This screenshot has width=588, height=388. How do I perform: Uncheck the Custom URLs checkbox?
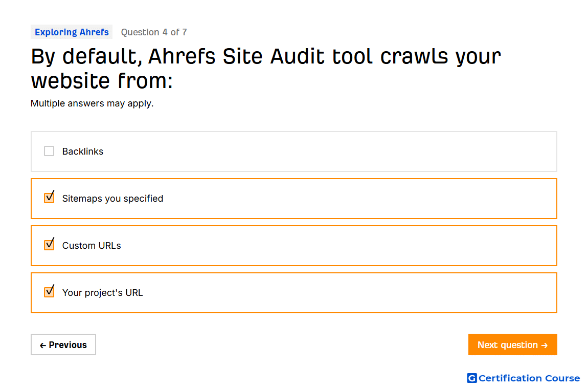(x=49, y=245)
